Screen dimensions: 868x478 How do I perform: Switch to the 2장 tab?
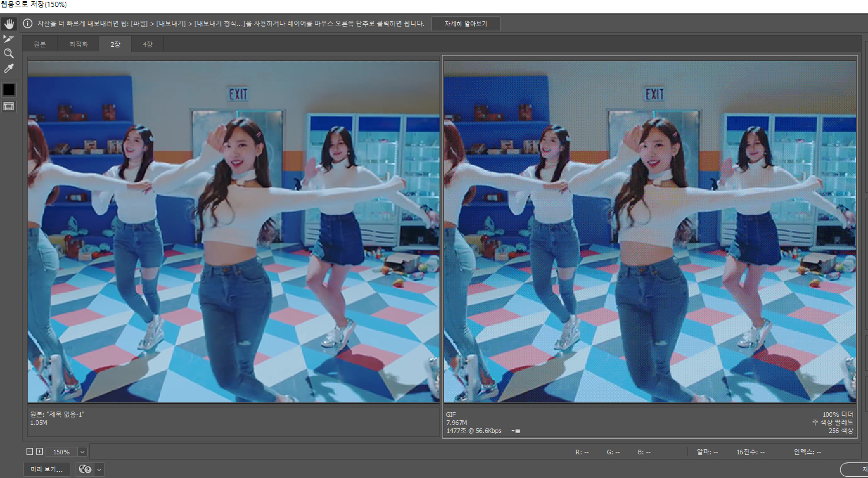point(115,44)
